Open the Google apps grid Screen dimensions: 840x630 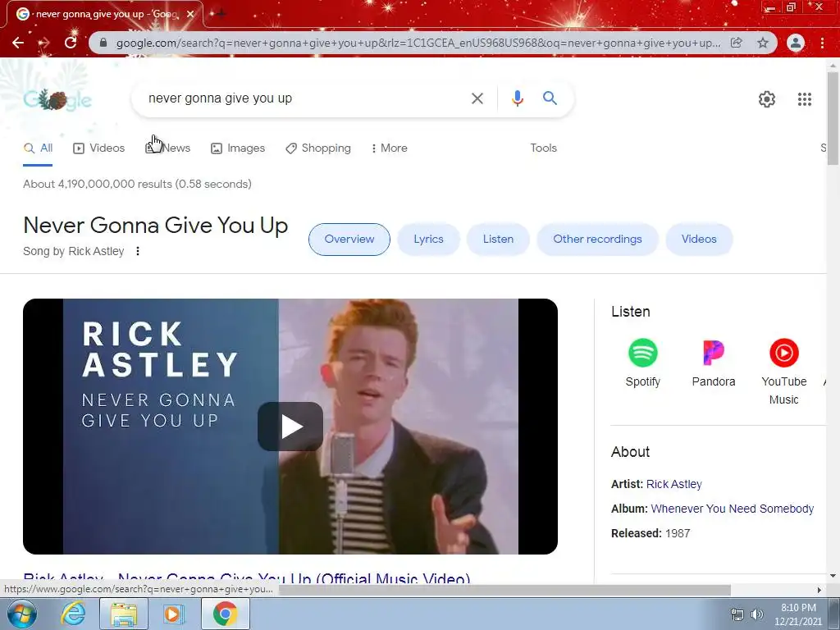click(x=805, y=99)
